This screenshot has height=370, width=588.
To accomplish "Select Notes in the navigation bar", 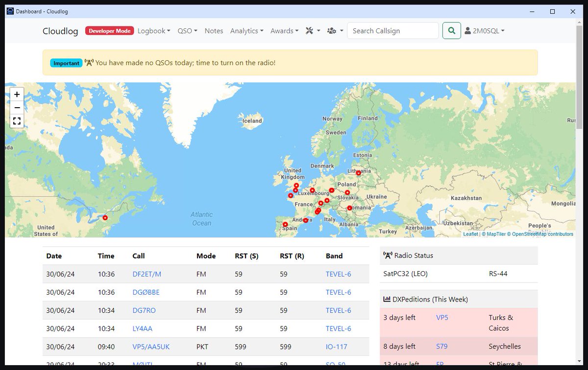I will (x=214, y=30).
